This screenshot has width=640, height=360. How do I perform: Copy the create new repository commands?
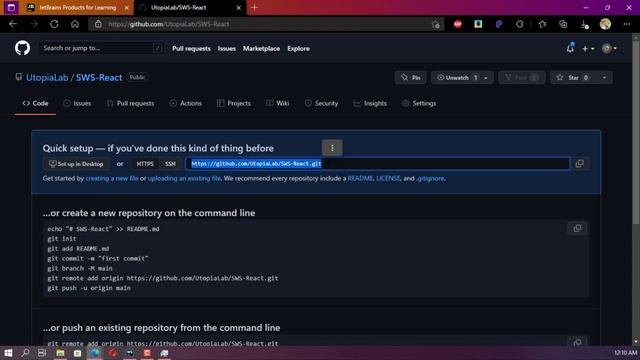point(577,228)
